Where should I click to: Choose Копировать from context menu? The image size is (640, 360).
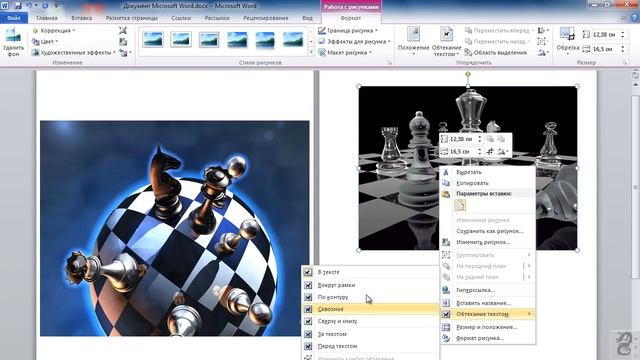(488, 183)
